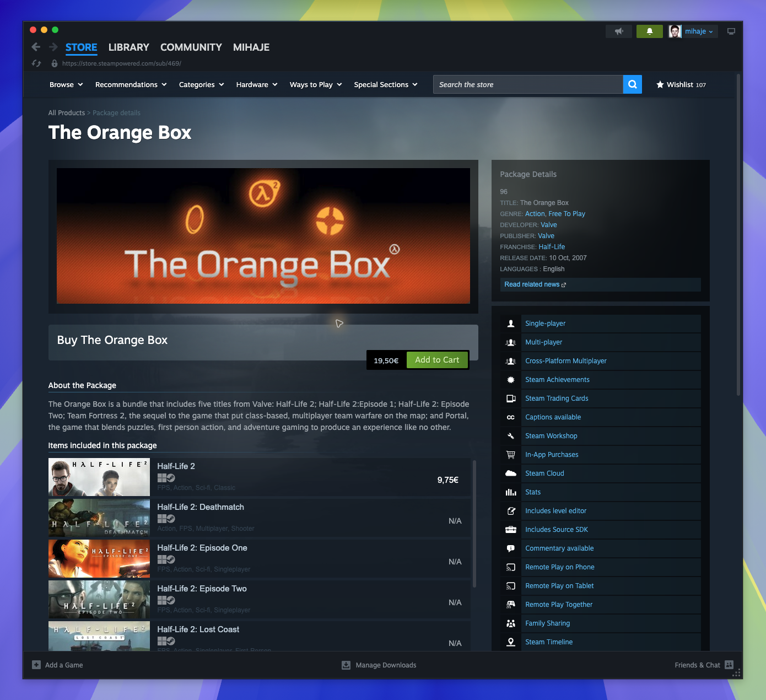Open Half-Life 2: Episode One thumbnail
This screenshot has width=766, height=700.
point(99,559)
